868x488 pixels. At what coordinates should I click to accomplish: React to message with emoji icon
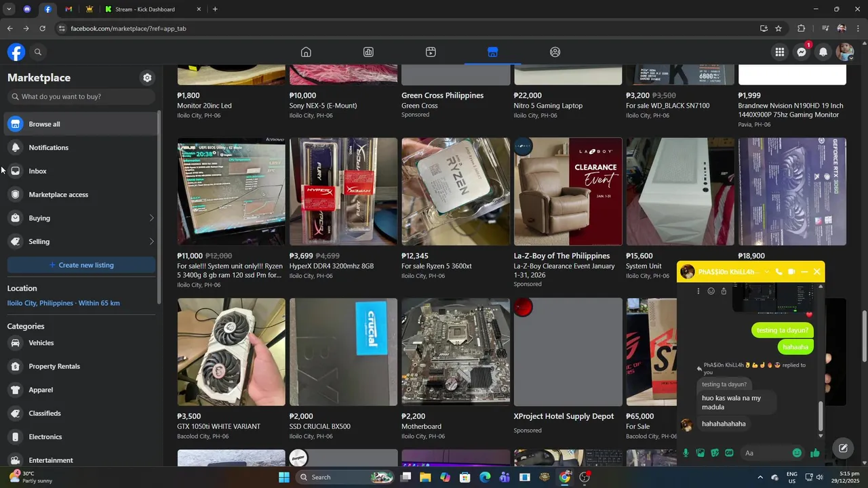coord(711,291)
